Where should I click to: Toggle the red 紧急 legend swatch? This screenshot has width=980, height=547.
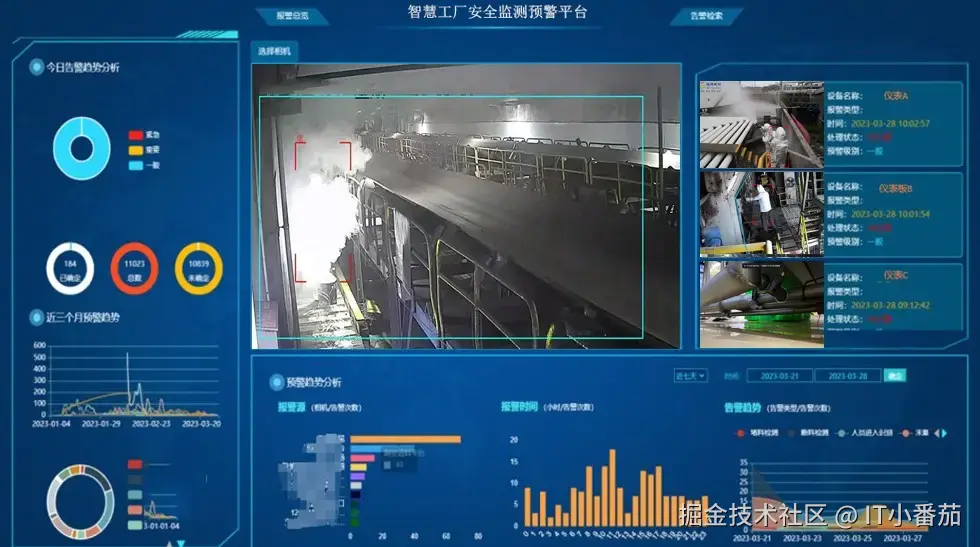tap(136, 135)
